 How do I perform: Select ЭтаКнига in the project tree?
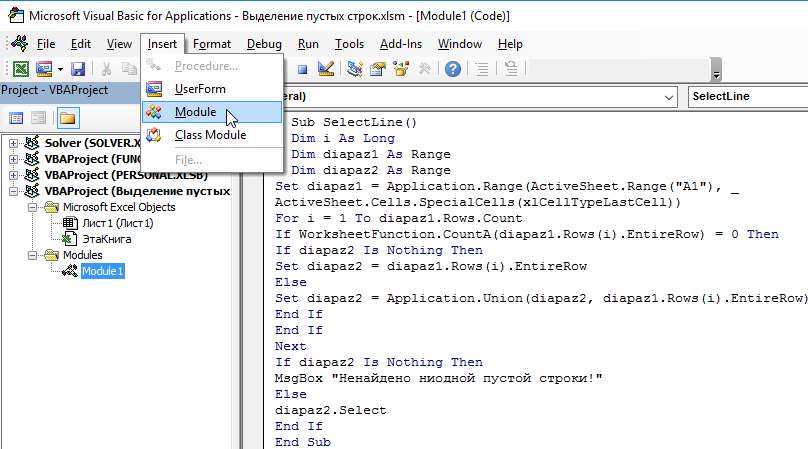point(106,239)
